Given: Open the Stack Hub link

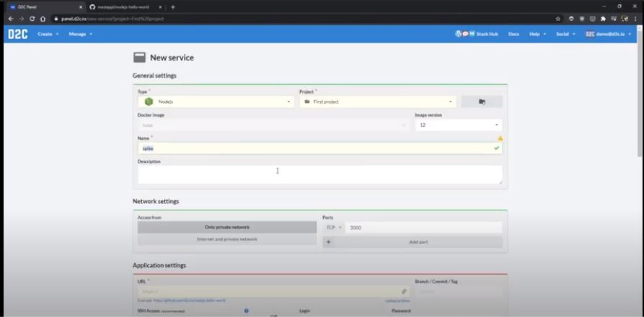Looking at the screenshot, I should tap(477, 34).
